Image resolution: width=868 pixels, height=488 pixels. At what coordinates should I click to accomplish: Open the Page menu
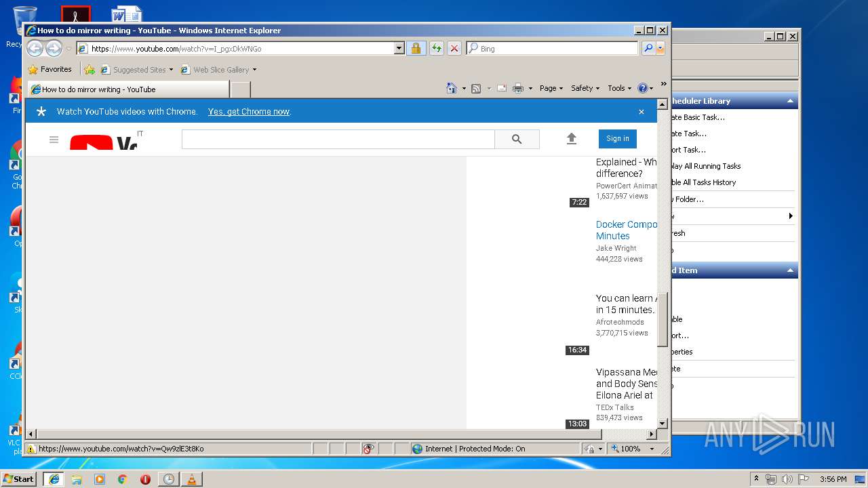click(551, 88)
